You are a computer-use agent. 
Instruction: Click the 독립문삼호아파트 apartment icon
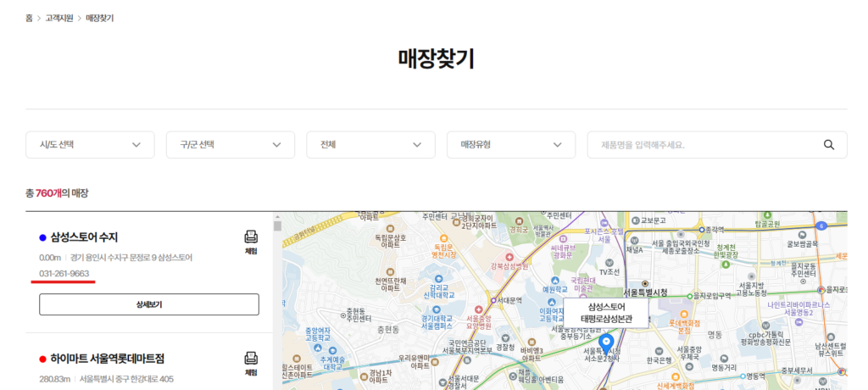click(390, 228)
